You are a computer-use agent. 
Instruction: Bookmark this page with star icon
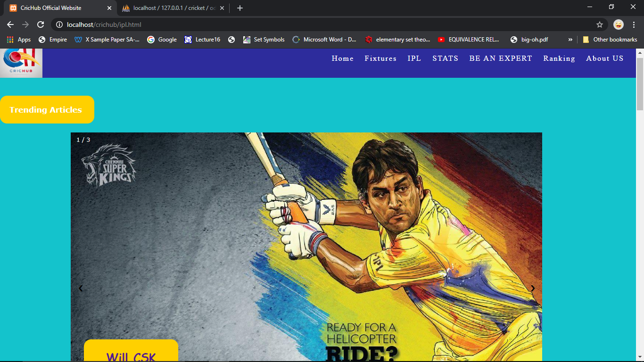coord(600,25)
